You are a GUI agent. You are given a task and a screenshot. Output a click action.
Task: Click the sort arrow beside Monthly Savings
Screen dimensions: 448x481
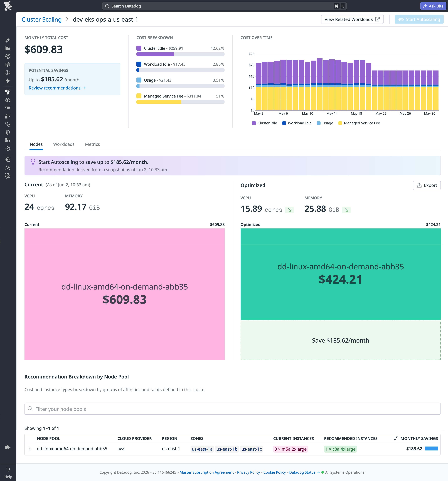click(x=396, y=438)
